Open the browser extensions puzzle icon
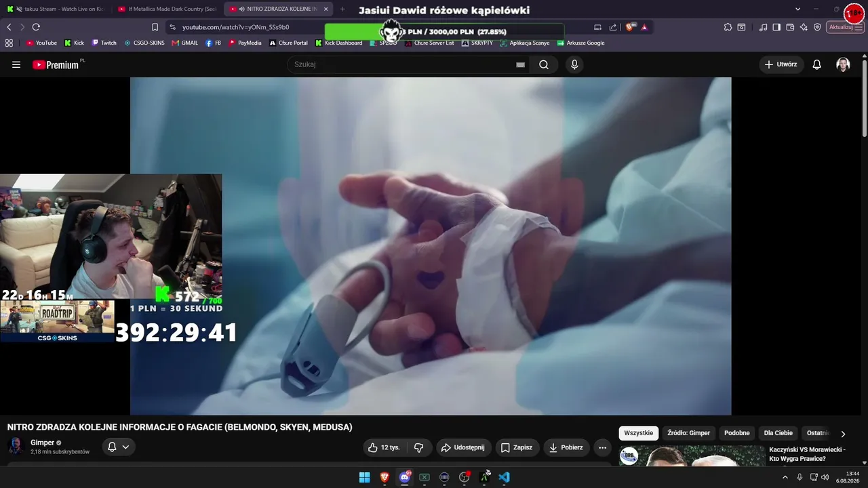Viewport: 868px width, 488px height. (x=728, y=27)
